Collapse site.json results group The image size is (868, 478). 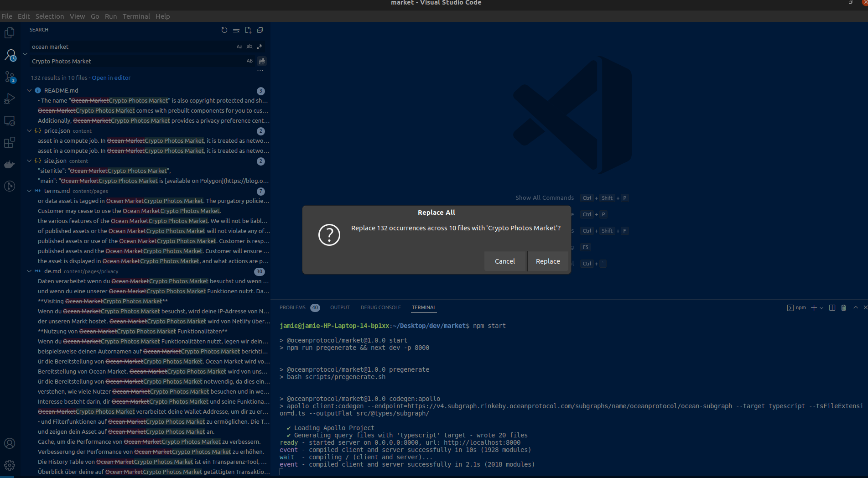(x=29, y=161)
